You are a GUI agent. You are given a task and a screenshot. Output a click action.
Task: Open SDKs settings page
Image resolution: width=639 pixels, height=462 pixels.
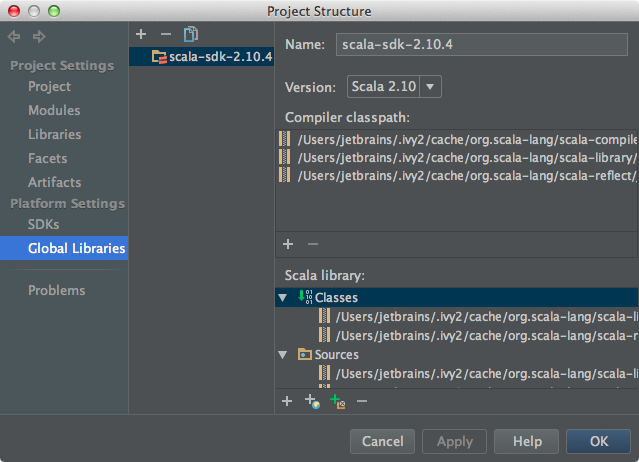[x=44, y=224]
